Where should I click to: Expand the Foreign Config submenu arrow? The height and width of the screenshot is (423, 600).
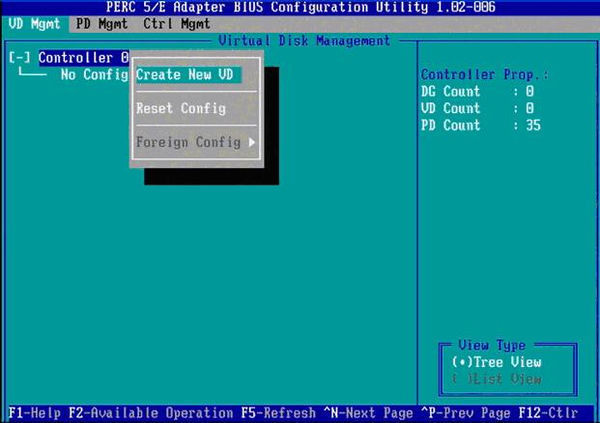(x=252, y=142)
